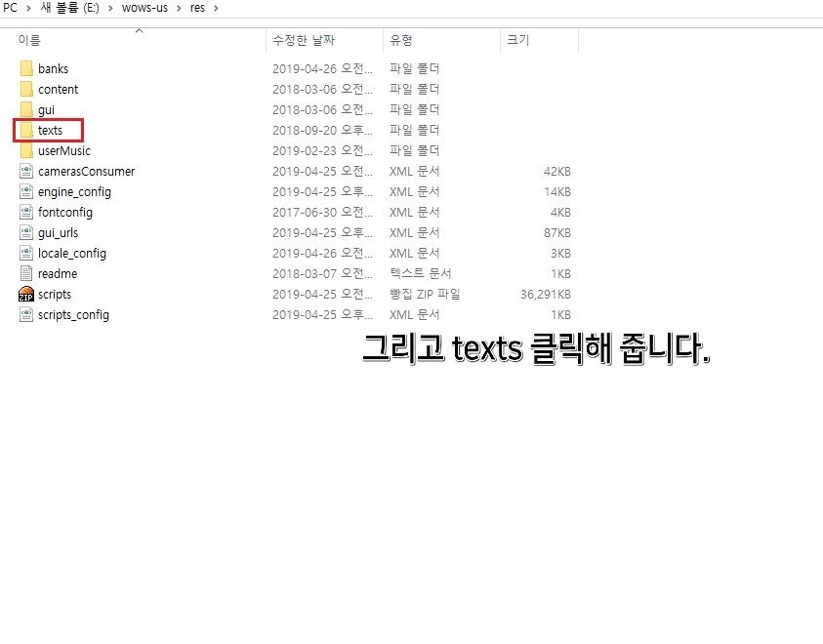Select the gui_urls file name
823x644 pixels.
58,233
